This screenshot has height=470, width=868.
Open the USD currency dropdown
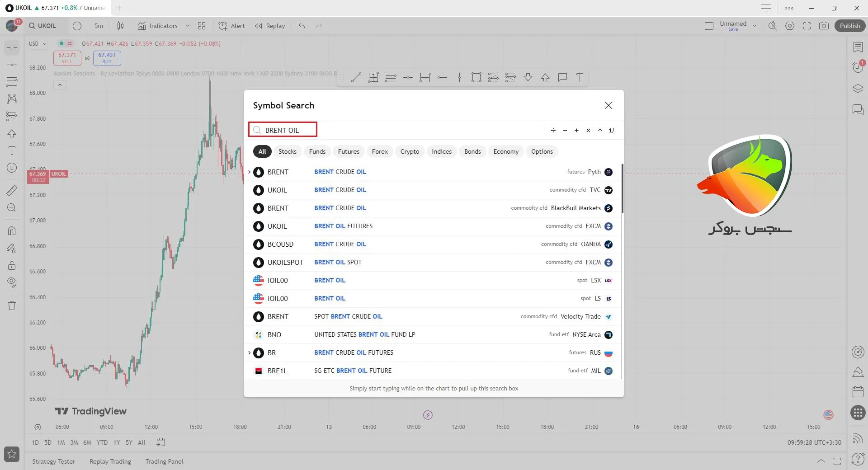point(38,44)
